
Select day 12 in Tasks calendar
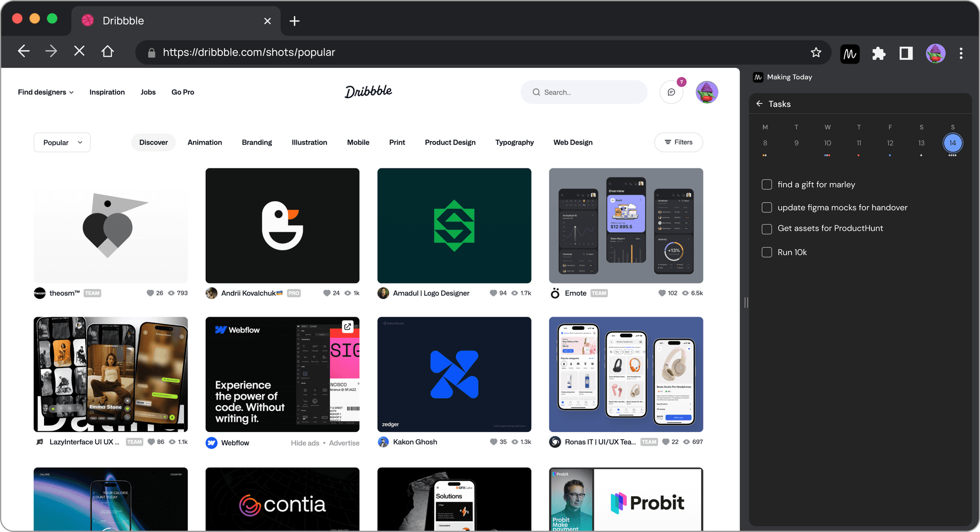(x=890, y=143)
